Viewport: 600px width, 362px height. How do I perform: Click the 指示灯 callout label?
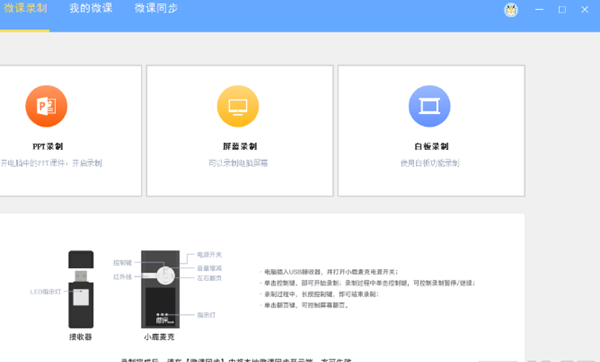point(206,315)
